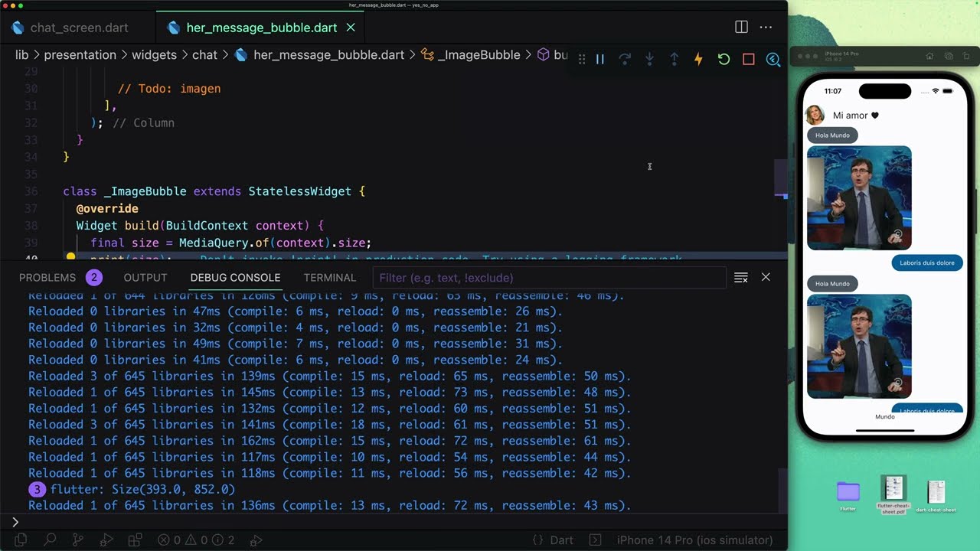Trigger Flutter hot reload lightning icon

698,59
